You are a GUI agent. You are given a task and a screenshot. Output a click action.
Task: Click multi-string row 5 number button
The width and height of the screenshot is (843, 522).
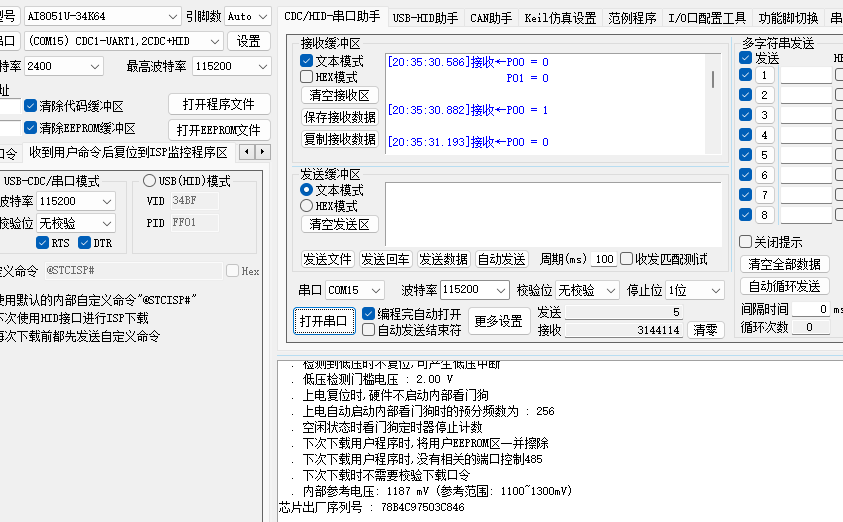764,155
